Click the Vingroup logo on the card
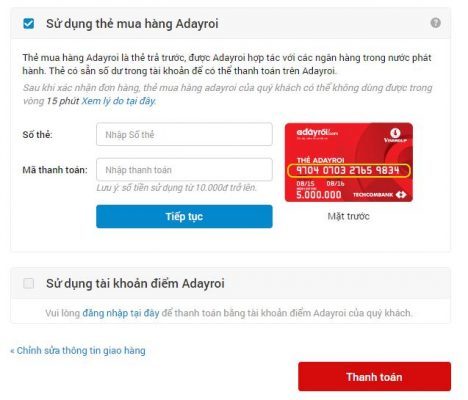 [395, 135]
